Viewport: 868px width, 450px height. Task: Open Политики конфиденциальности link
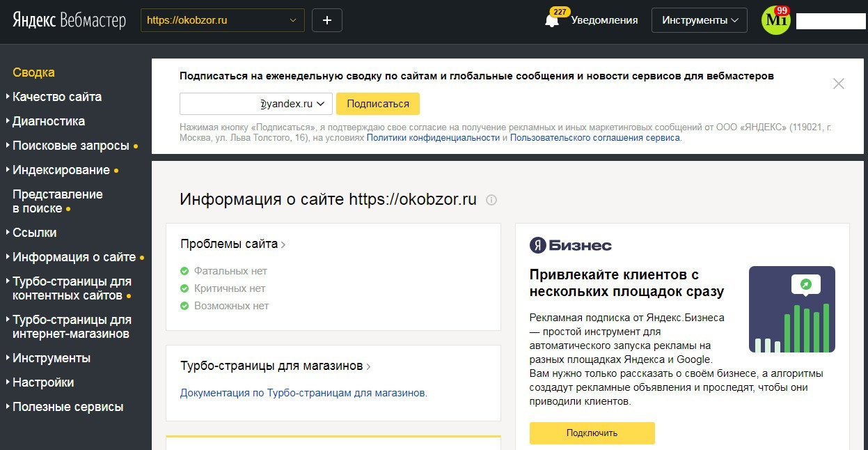tap(433, 138)
